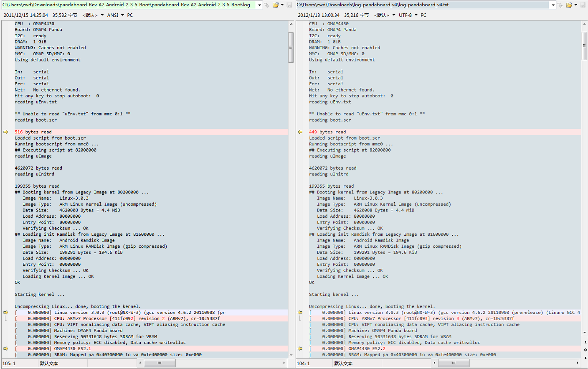Click the right pane open file folder icon
Image resolution: width=588 pixels, height=369 pixels.
click(569, 5)
